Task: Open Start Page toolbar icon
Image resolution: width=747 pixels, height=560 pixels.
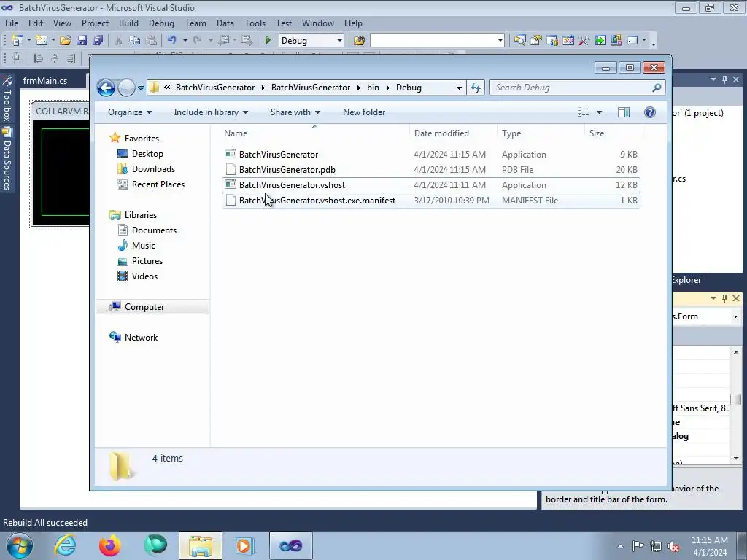Action: (x=600, y=41)
